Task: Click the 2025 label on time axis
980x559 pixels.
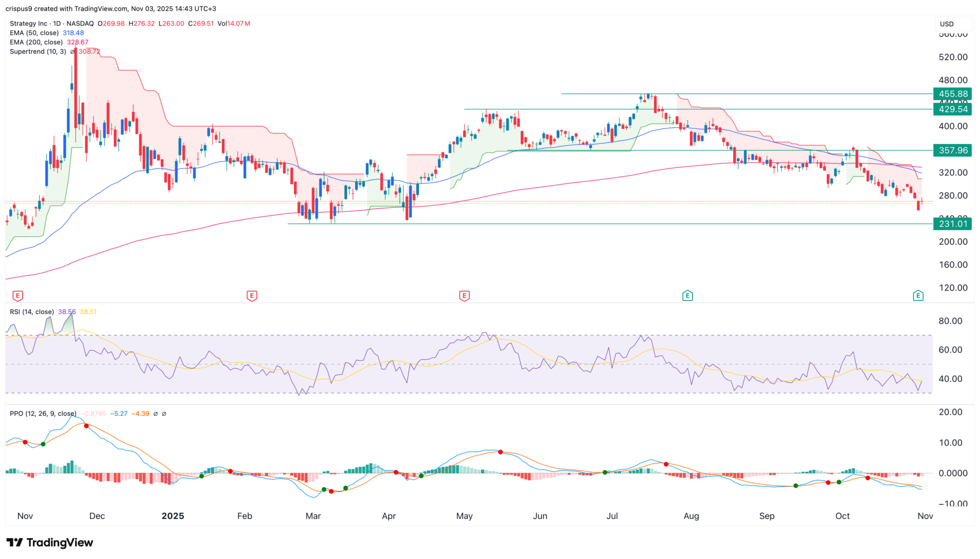Action: tap(173, 516)
